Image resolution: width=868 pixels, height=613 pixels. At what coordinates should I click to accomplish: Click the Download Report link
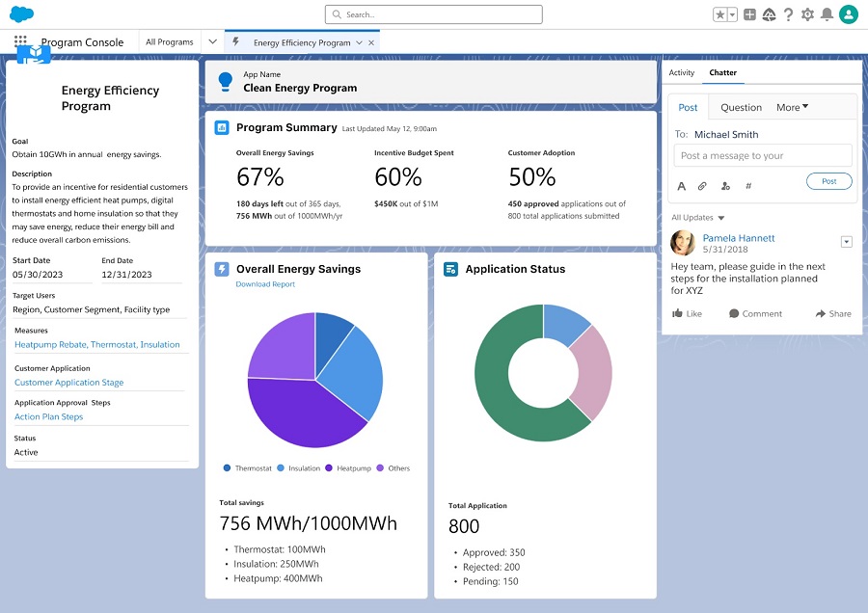click(x=265, y=284)
